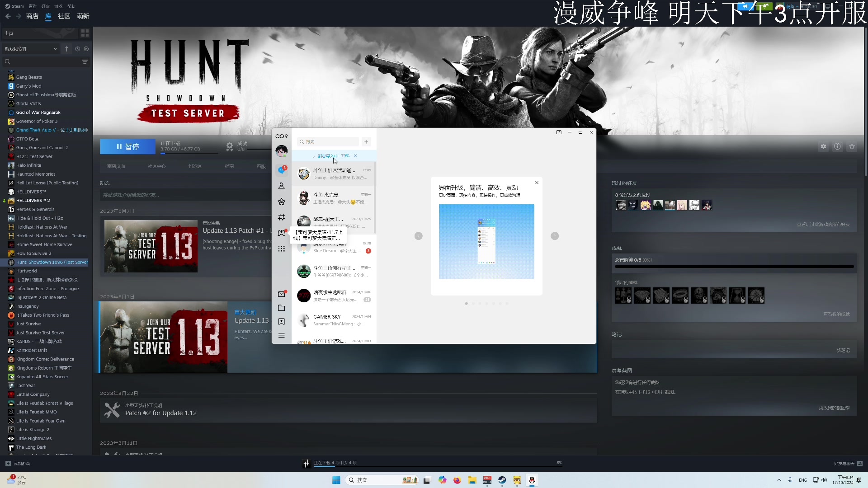The image size is (868, 488).
Task: Toggle ready-to-play filter in Steam library
Action: point(86,49)
